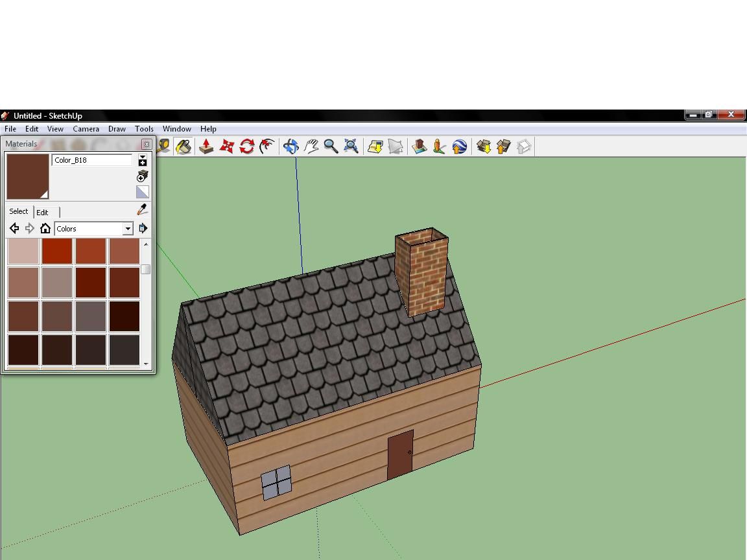Select the Zoom tool
This screenshot has width=747, height=560.
(x=331, y=146)
